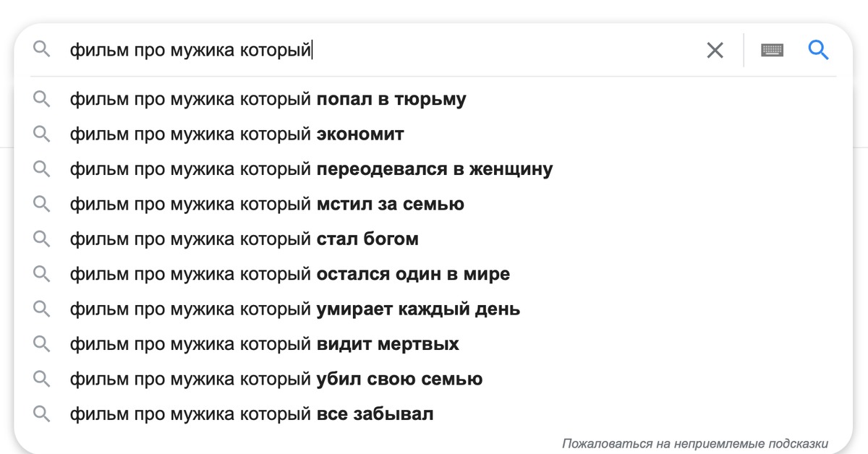Viewport: 868px width, 454px height.
Task: Click magnifier icon beside "все забывал"
Action: [x=42, y=414]
